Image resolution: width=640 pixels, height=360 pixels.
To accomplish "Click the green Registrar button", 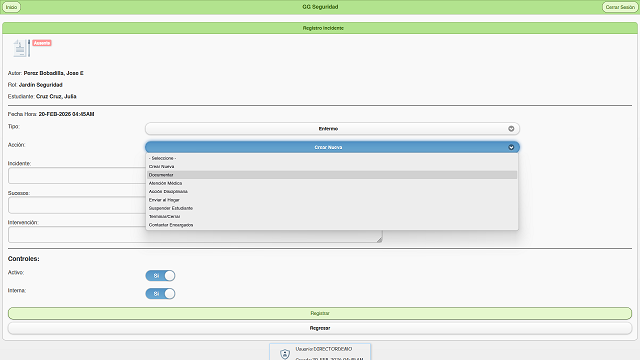I will [320, 313].
